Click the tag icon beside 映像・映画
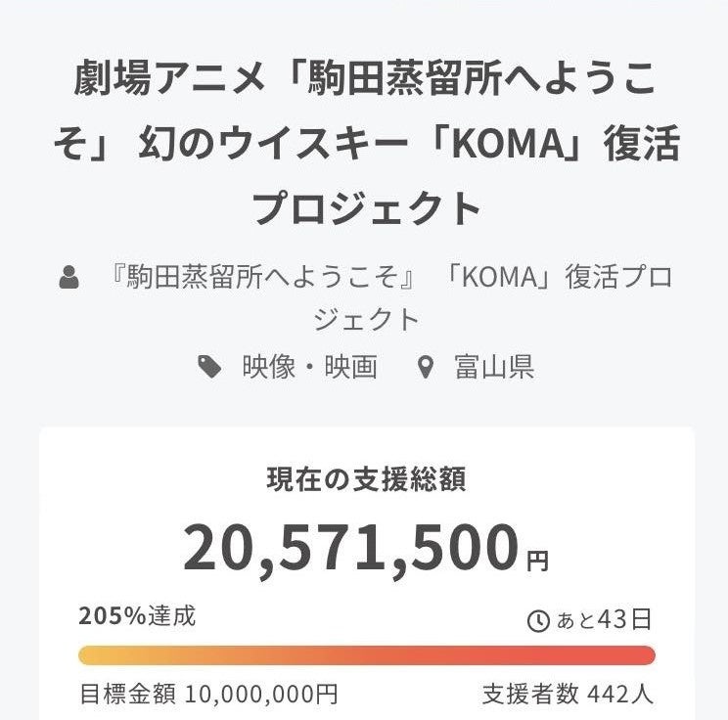Image resolution: width=728 pixels, height=720 pixels. (x=209, y=367)
